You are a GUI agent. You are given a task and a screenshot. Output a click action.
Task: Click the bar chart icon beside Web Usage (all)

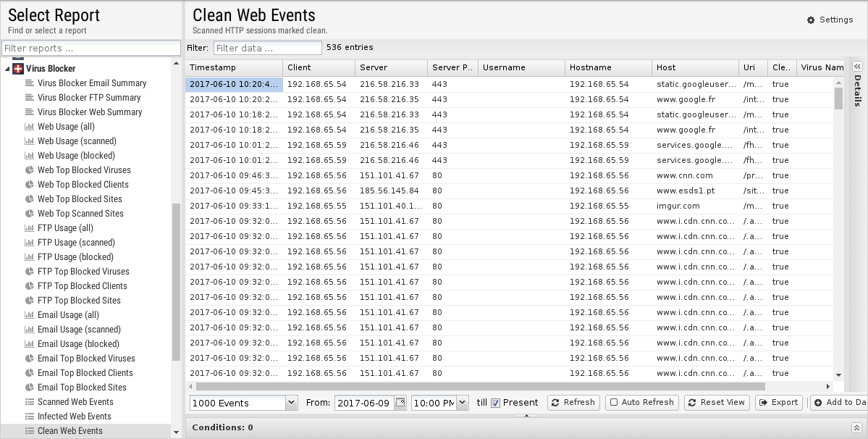tap(30, 126)
